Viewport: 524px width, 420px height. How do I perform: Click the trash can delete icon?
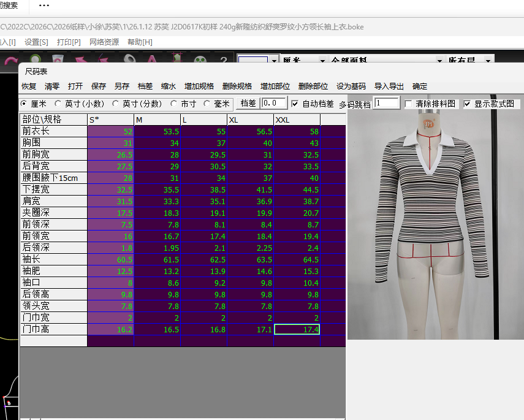click(58, 59)
